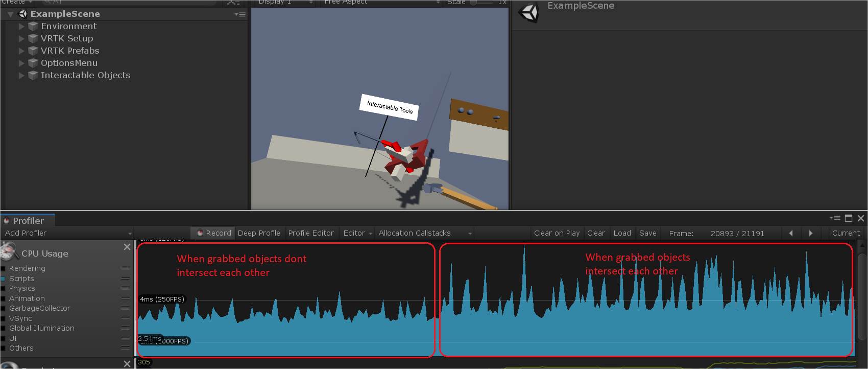Click the cube icon of the Environment object
This screenshot has width=868, height=369.
[33, 26]
